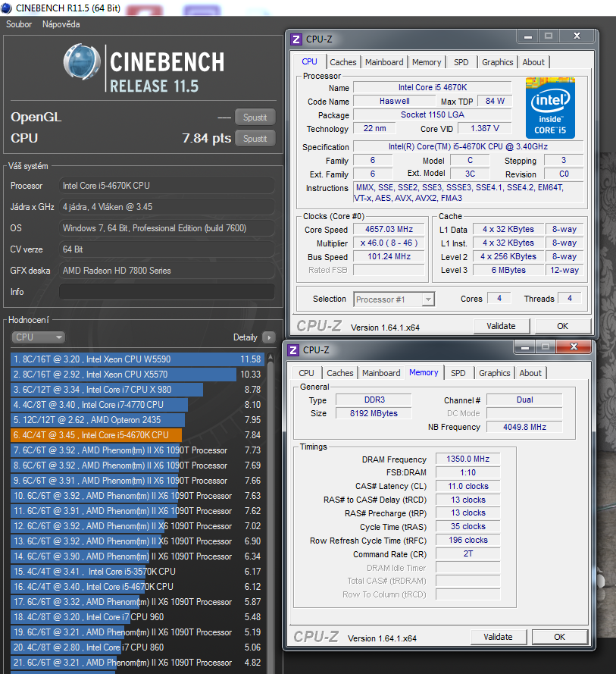Click the Command Rate value 2T

point(467,553)
